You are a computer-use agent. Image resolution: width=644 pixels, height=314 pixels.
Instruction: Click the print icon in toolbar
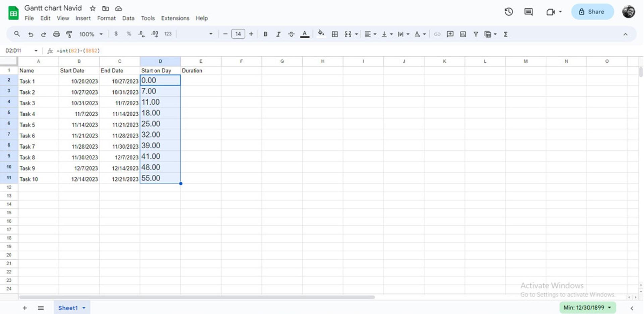tap(56, 34)
